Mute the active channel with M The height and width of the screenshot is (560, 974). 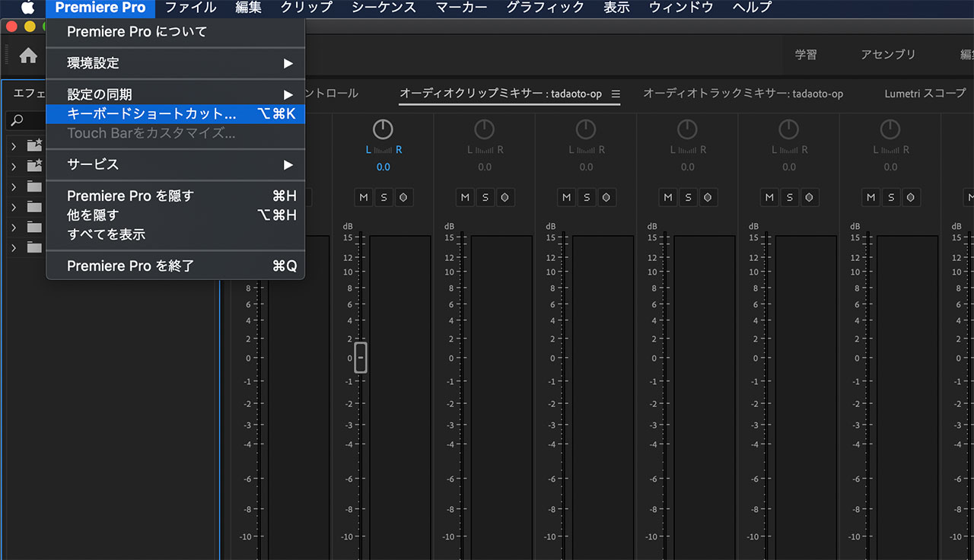coord(363,198)
